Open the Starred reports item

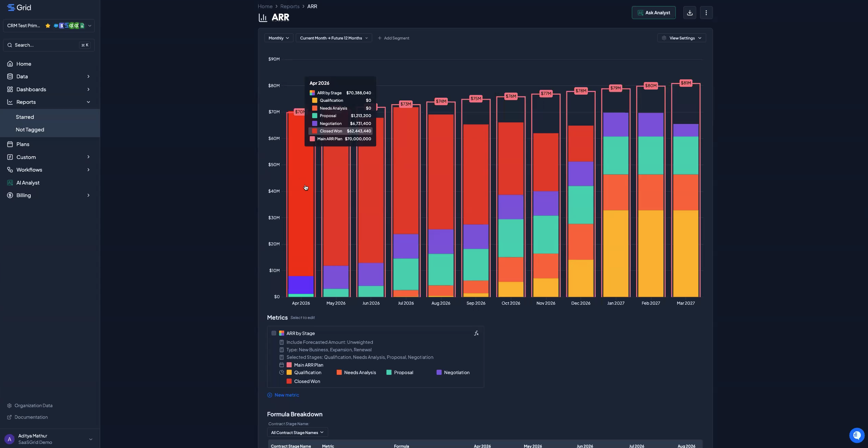coord(25,117)
